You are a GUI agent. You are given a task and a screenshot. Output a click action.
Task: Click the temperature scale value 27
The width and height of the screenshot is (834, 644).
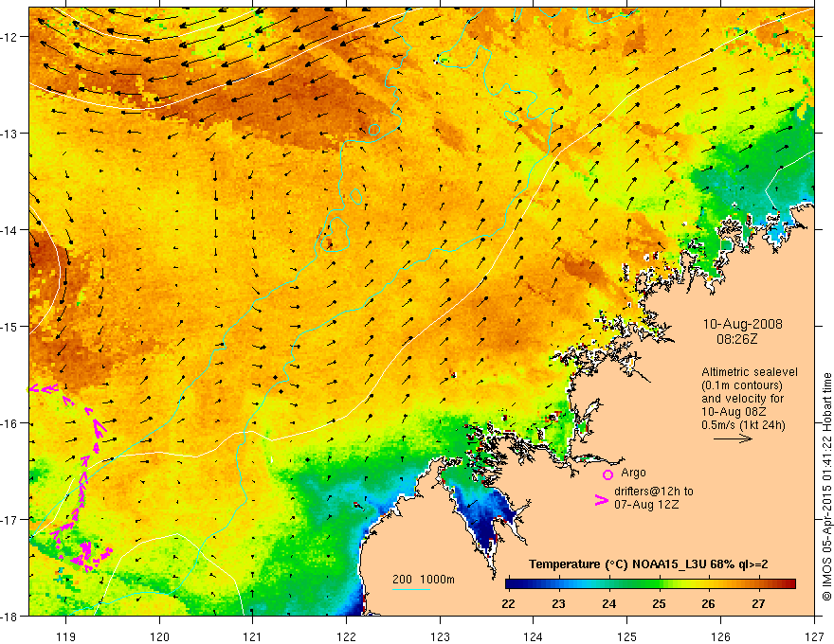click(758, 603)
